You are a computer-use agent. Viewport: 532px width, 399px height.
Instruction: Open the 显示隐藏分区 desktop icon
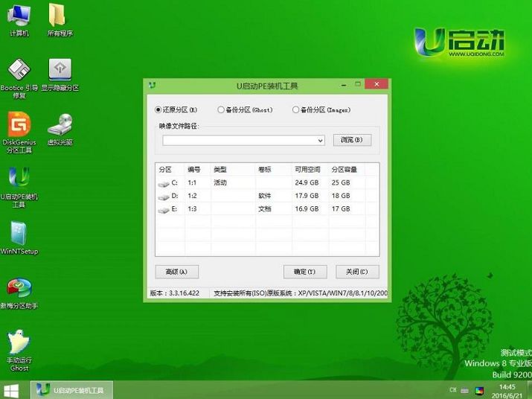(60, 75)
